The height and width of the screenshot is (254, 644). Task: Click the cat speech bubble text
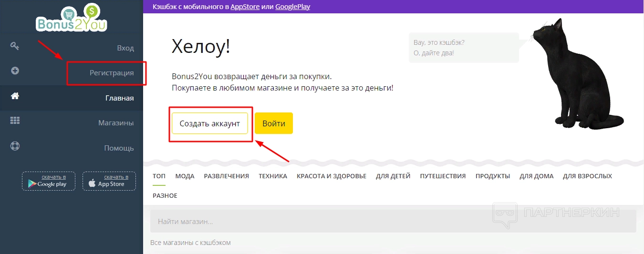(439, 48)
